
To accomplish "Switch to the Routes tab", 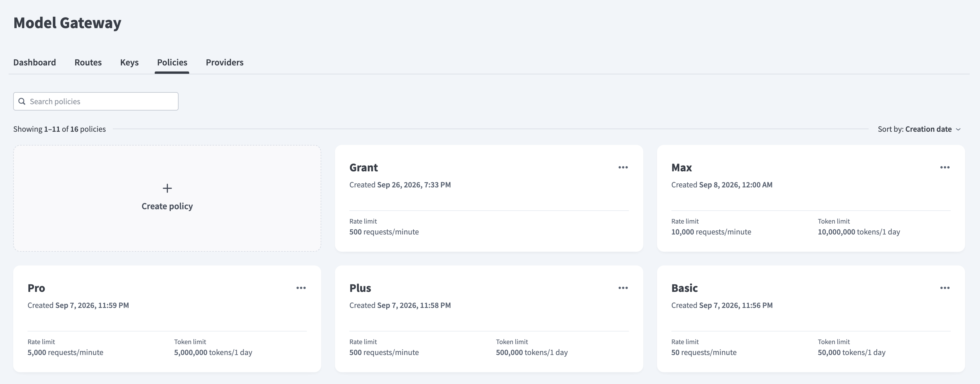I will [x=88, y=62].
